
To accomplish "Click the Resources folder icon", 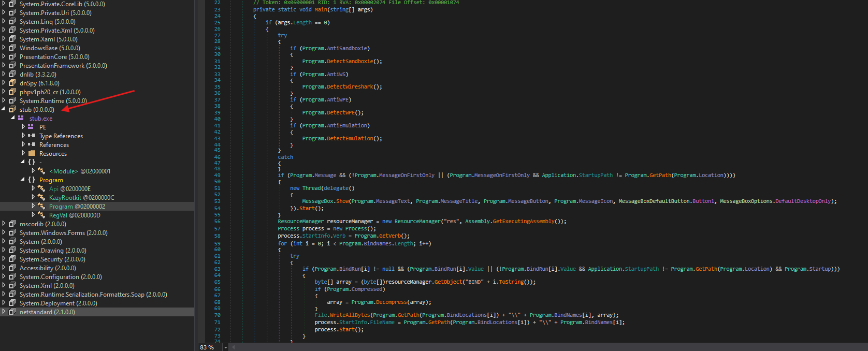I will pyautogui.click(x=32, y=154).
